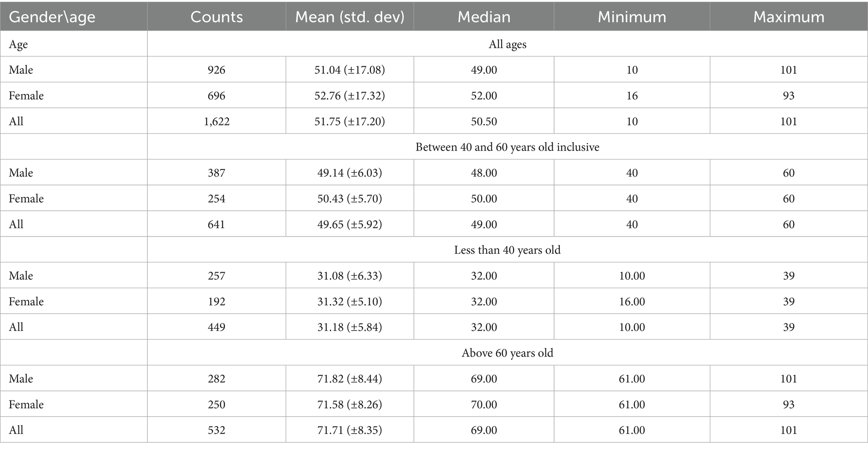868x450 pixels.
Task: Click the count cell showing 449
Action: click(217, 327)
